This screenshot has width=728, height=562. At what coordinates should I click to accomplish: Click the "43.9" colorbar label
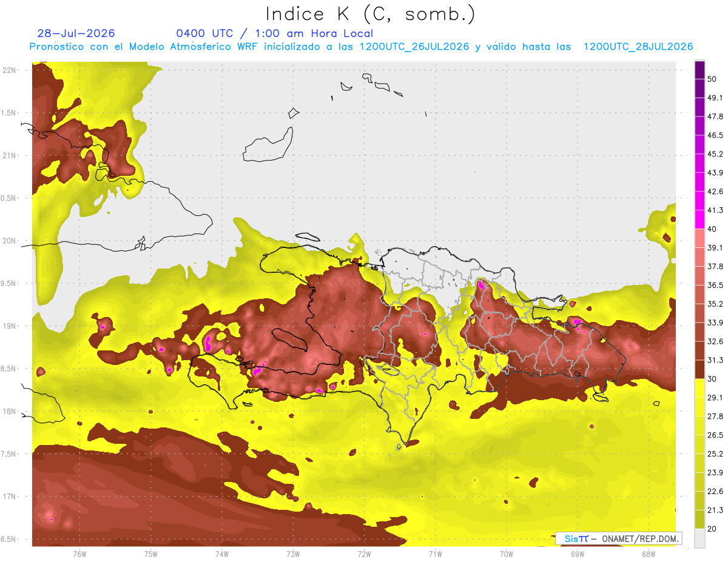715,173
